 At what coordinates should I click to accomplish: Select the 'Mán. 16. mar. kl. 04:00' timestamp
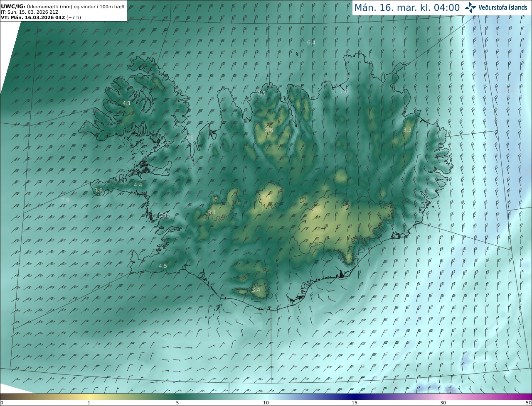pos(407,7)
